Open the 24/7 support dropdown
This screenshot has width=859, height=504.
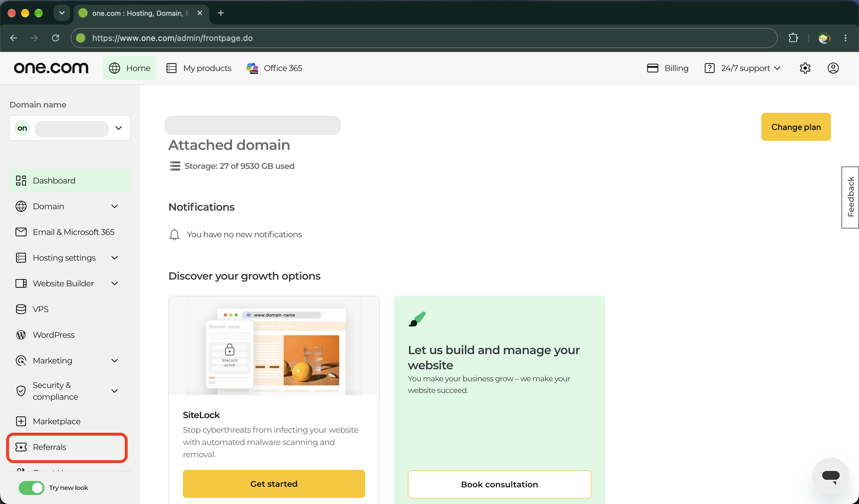743,68
